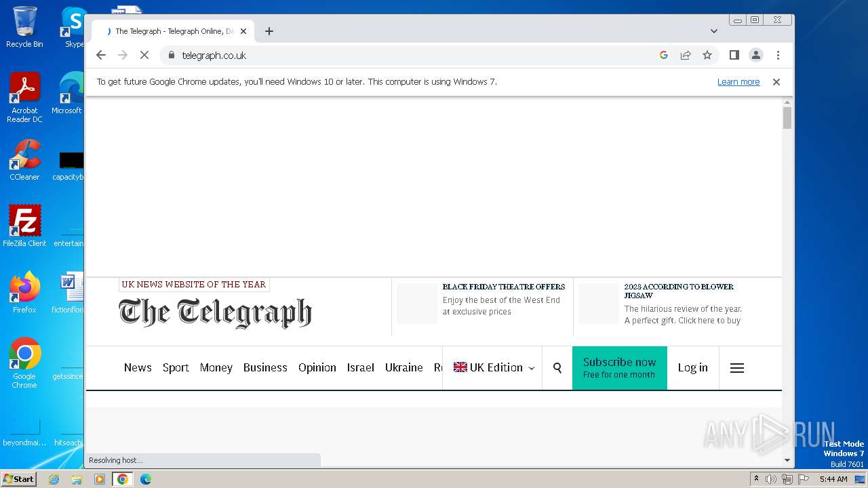Close The Telegraph tab

click(243, 31)
